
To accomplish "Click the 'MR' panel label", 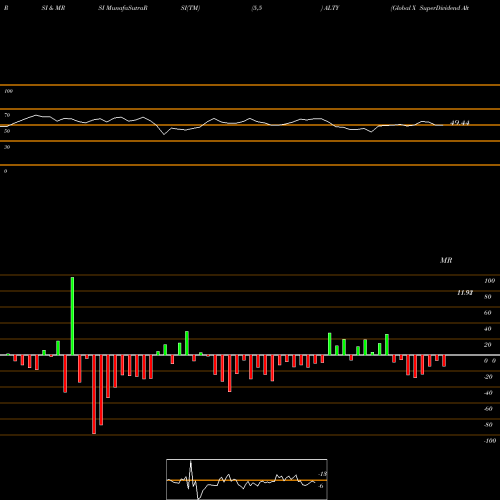I will [446, 260].
